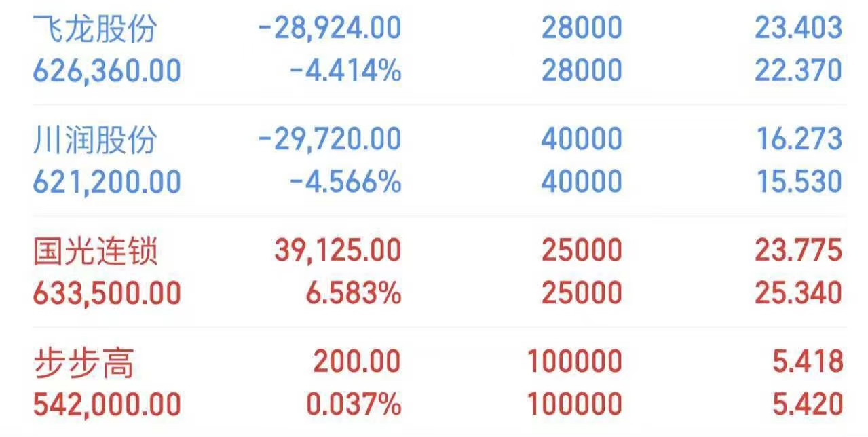Select profit amount 39,125.00
This screenshot has height=437, width=868.
337,251
